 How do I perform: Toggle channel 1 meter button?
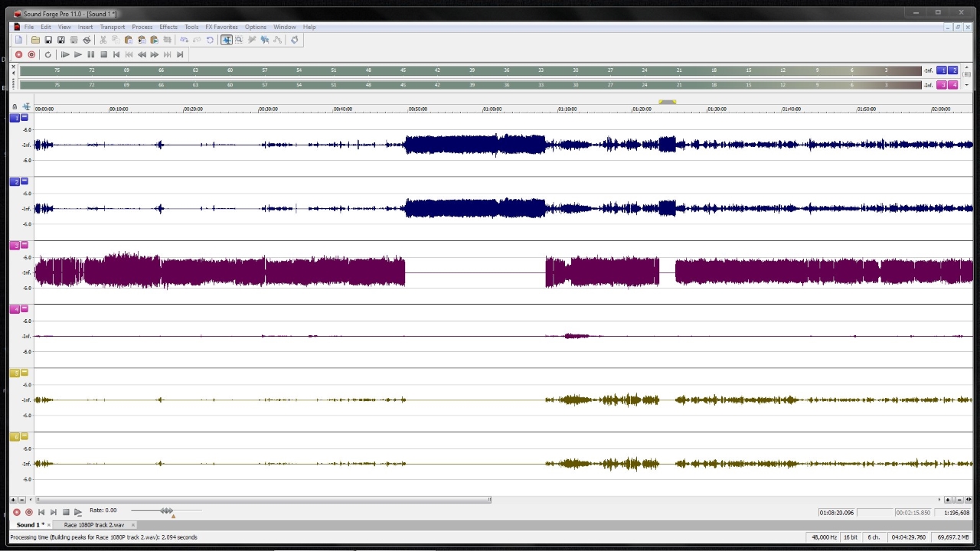point(942,70)
